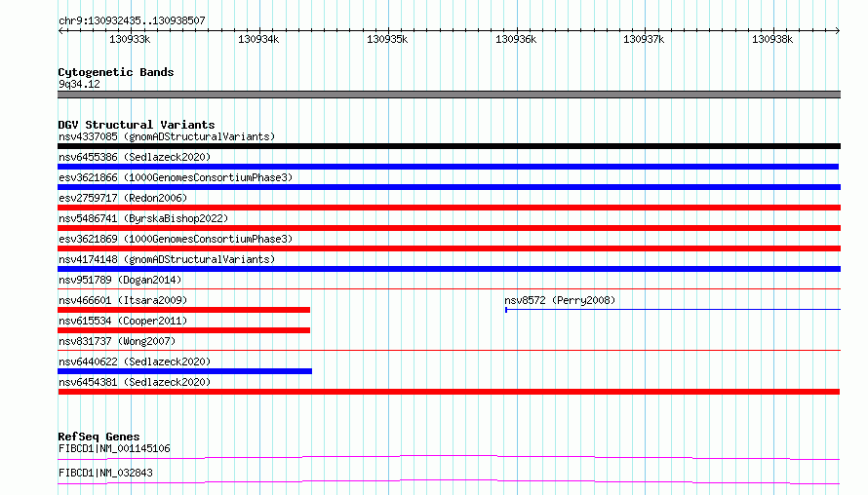Open the nsv615534 Cooper2011 label
Screen dimensions: 868x495
tap(123, 321)
